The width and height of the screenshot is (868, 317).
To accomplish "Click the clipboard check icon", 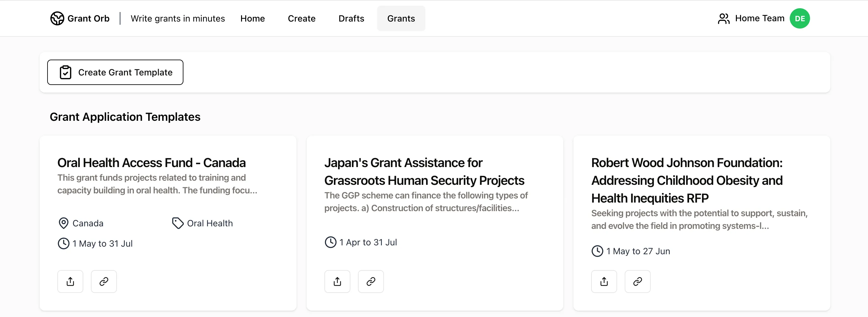I will coord(65,73).
